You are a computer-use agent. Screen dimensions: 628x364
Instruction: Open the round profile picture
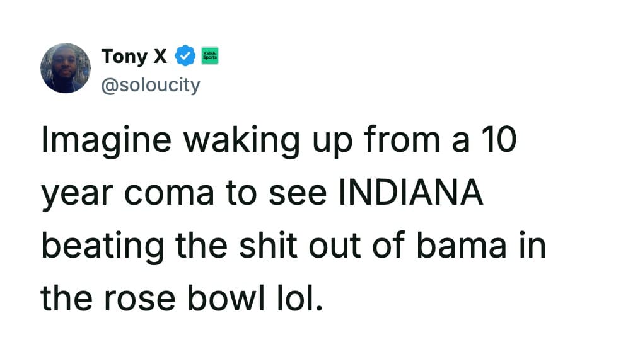pos(66,68)
